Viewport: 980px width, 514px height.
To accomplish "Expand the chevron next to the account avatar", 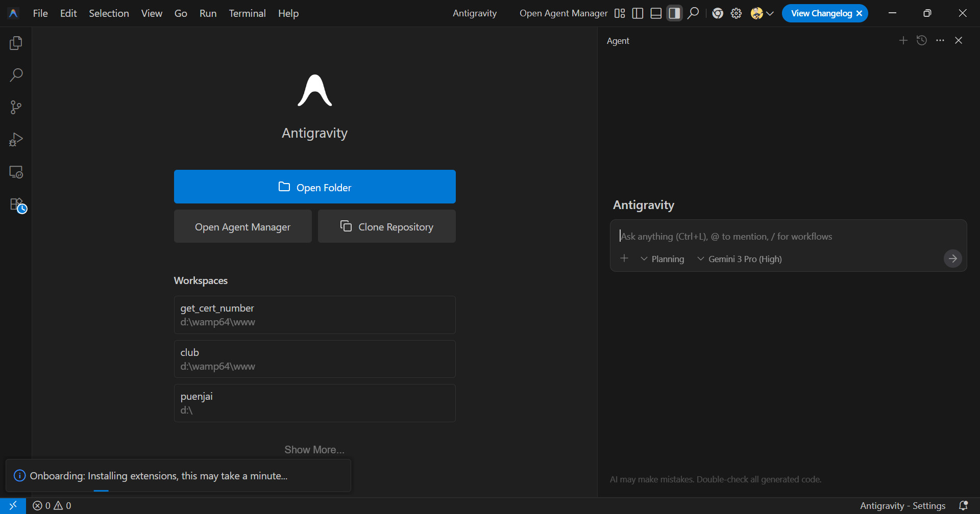I will click(x=770, y=14).
